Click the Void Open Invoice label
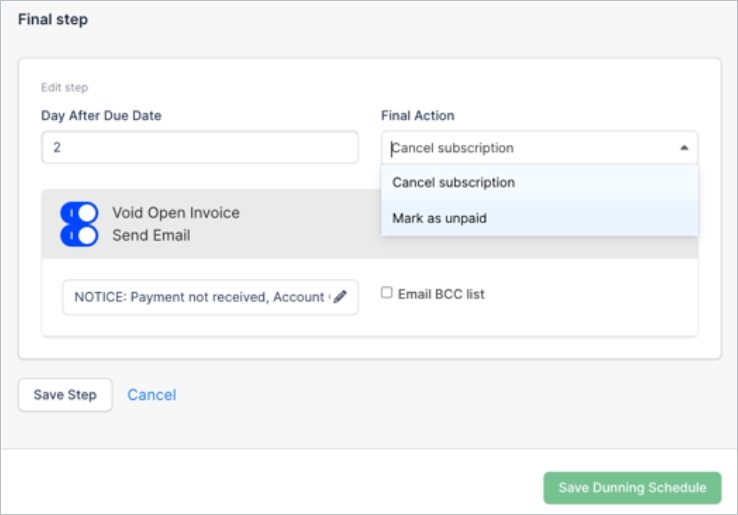This screenshot has height=515, width=738. point(176,213)
